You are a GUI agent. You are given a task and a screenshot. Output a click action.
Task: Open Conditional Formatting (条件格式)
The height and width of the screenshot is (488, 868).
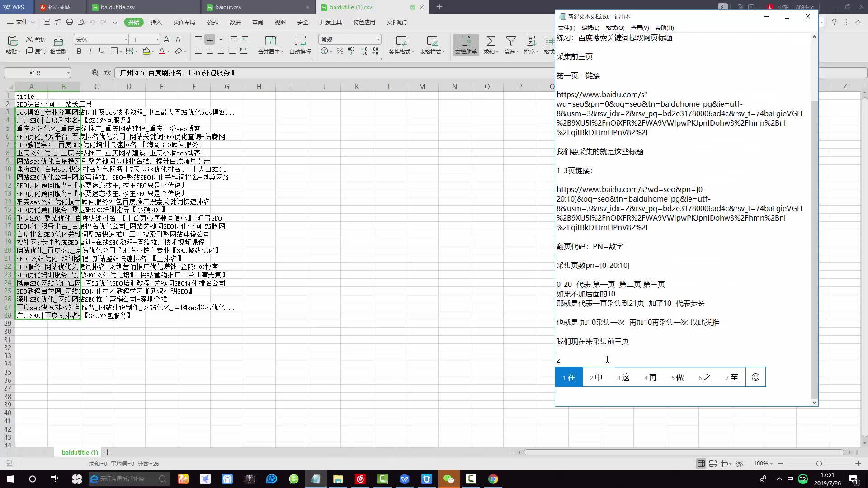click(x=401, y=45)
